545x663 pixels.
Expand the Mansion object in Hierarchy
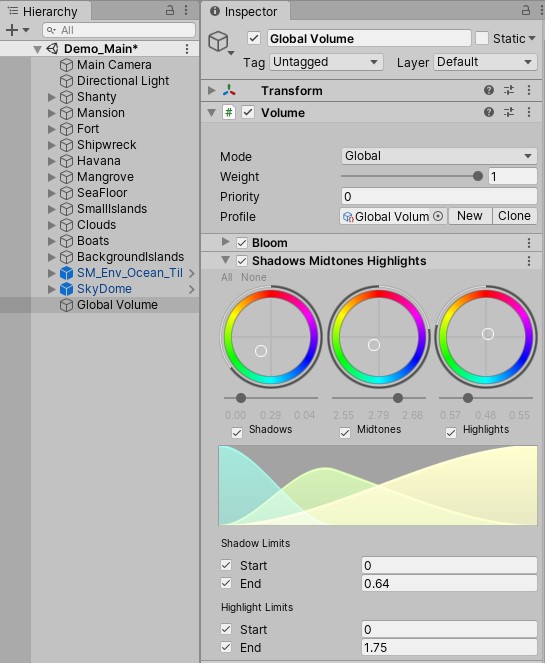pyautogui.click(x=52, y=113)
